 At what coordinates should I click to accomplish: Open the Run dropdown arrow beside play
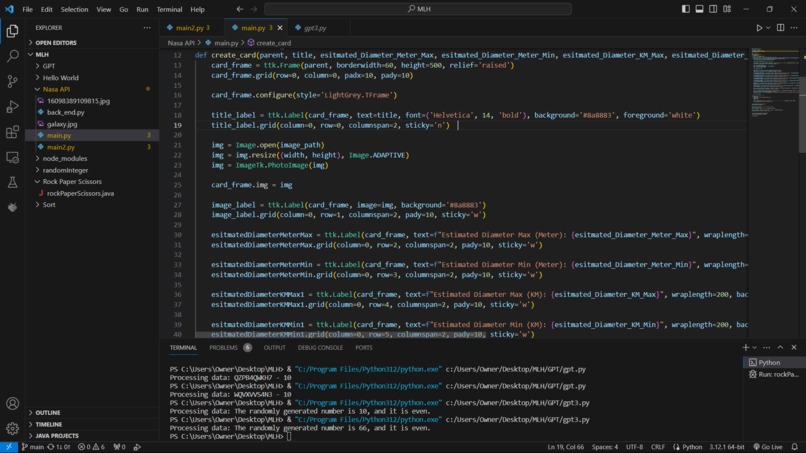click(x=768, y=28)
